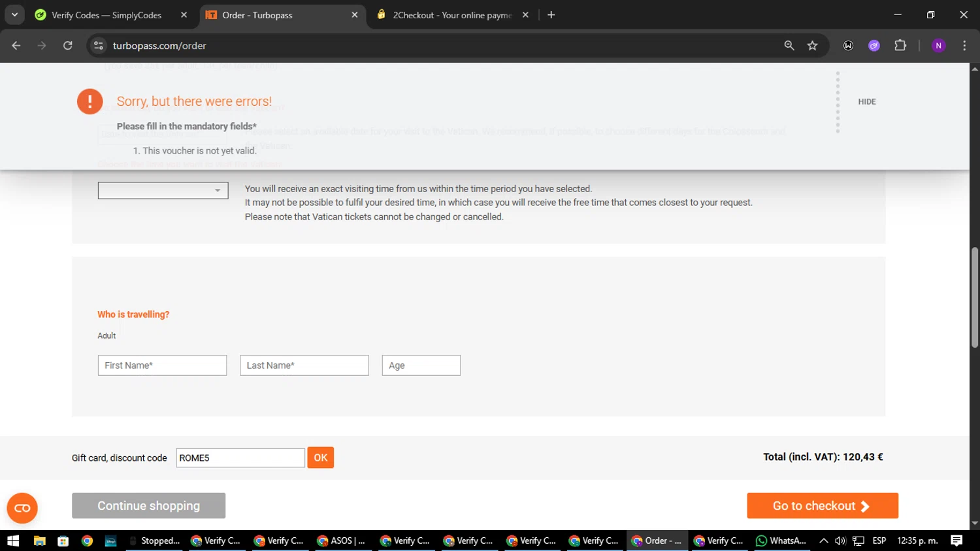Click the orange error exclamation icon

point(90,101)
